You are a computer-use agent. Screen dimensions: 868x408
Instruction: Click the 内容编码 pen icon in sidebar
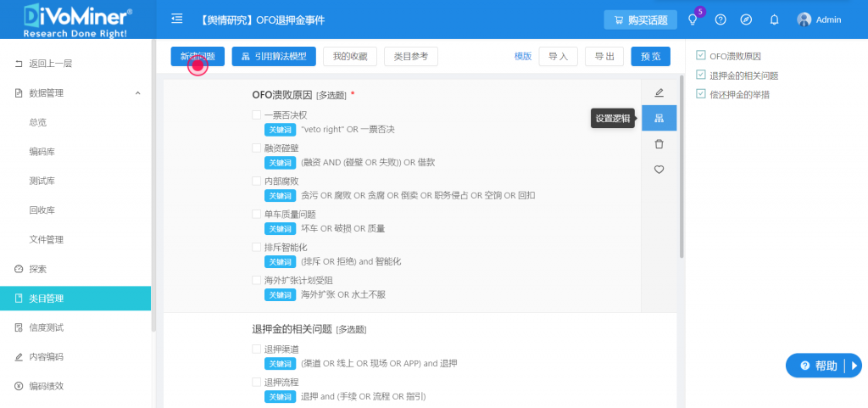[19, 357]
